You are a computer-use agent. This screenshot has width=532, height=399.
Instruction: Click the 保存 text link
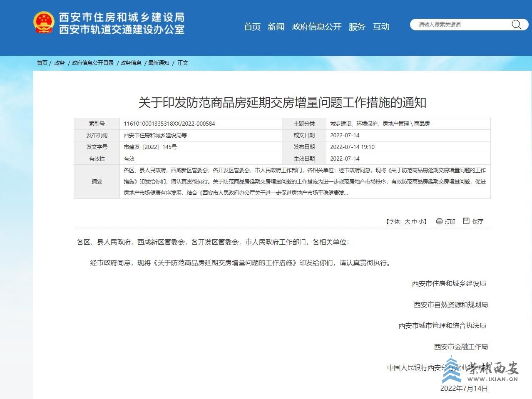[478, 221]
